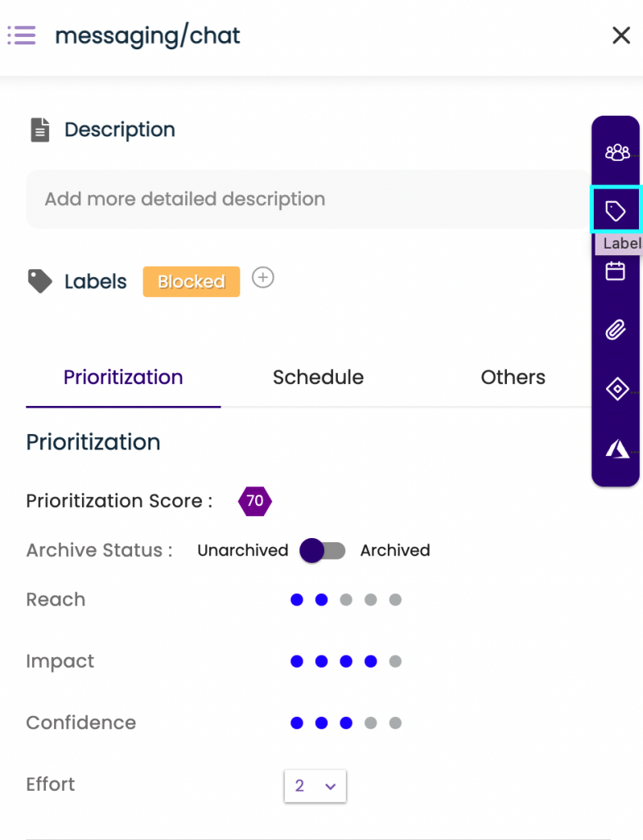Image resolution: width=643 pixels, height=840 pixels.
Task: Open the members icon in purple sidebar
Action: pyautogui.click(x=617, y=153)
